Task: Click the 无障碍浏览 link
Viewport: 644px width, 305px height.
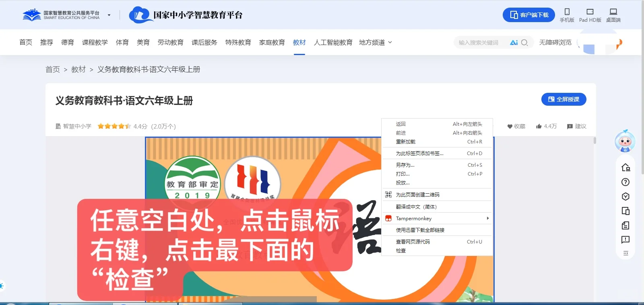Action: (x=555, y=42)
